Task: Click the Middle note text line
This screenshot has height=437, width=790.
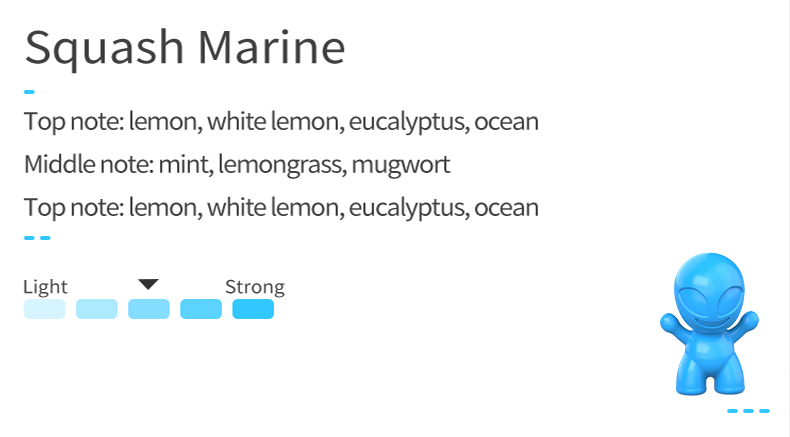Action: click(237, 165)
